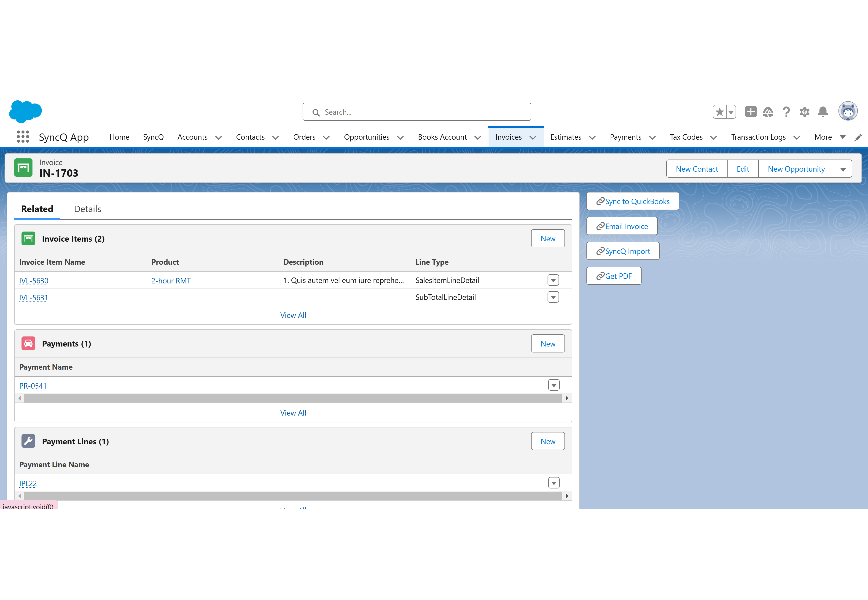Open the More navigation dropdown
Viewport: 868px width, 600px height.
[x=830, y=137]
